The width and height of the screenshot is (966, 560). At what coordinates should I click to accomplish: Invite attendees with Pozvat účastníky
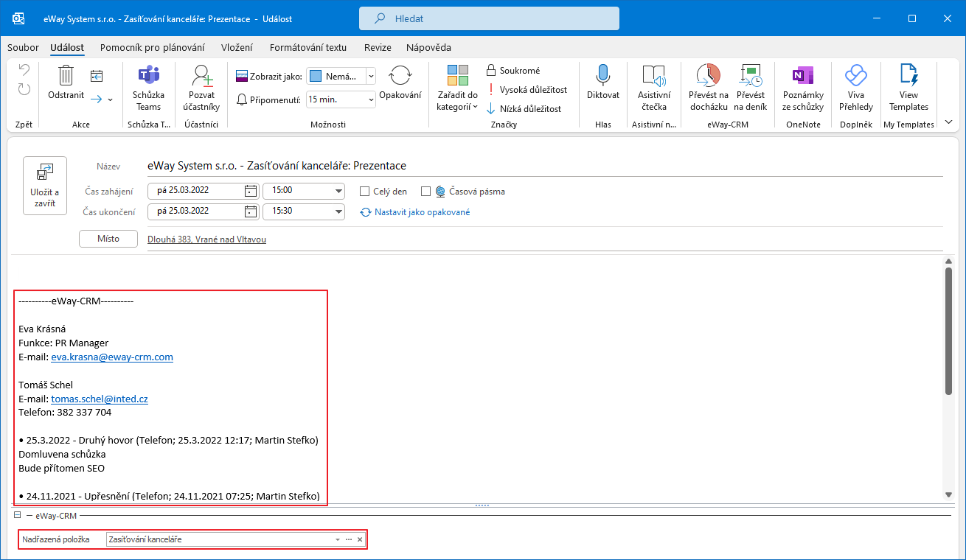click(x=201, y=88)
